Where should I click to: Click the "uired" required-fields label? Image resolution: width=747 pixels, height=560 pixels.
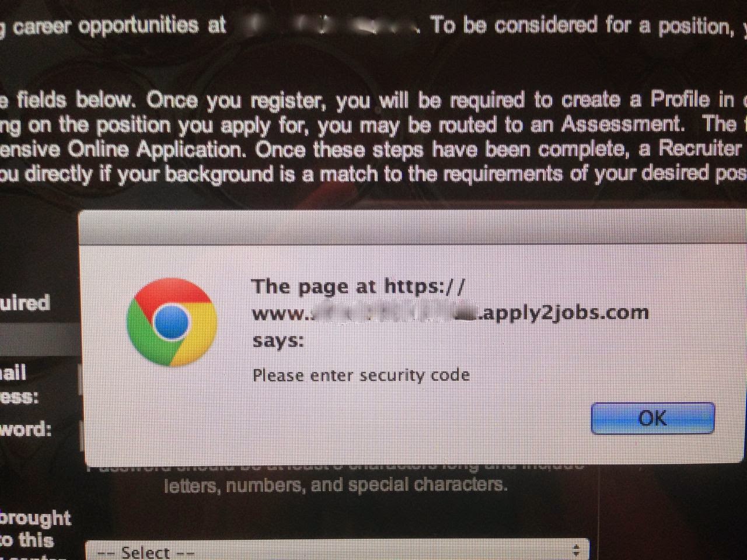(x=25, y=303)
